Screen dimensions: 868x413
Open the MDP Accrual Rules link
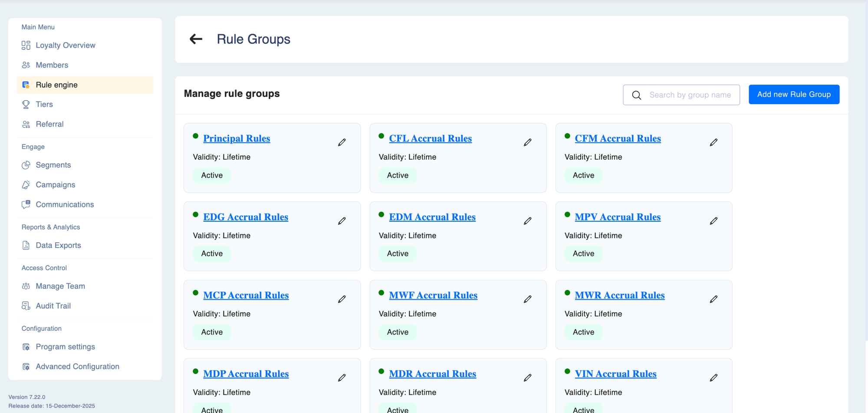246,374
